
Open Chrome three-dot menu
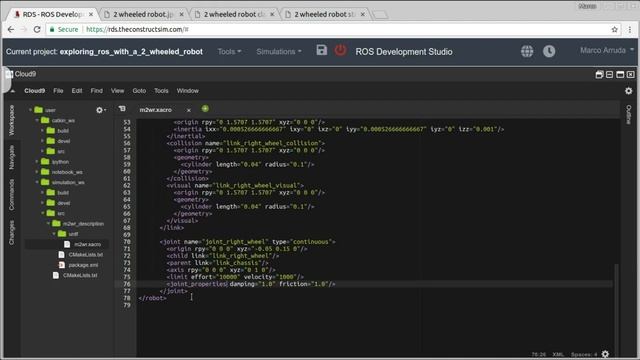[x=629, y=29]
